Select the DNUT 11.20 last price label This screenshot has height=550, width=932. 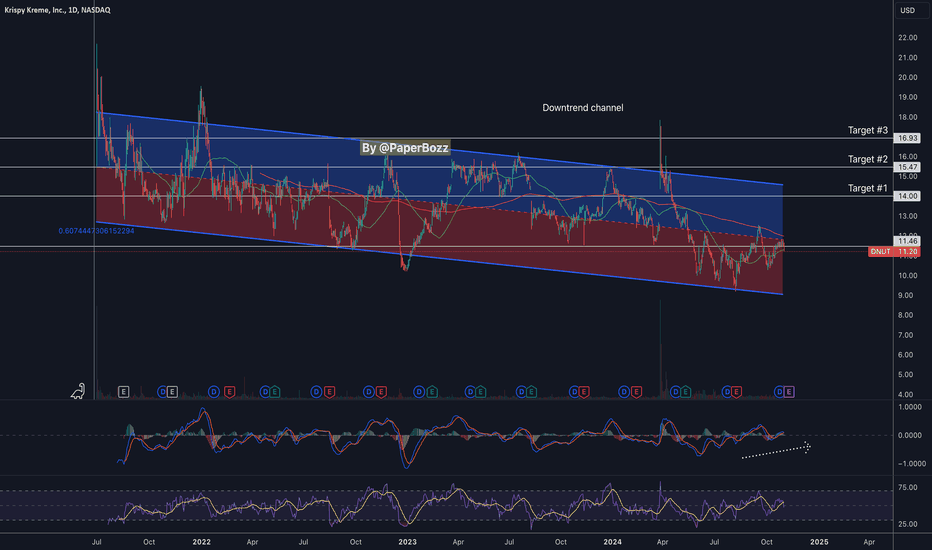click(894, 252)
